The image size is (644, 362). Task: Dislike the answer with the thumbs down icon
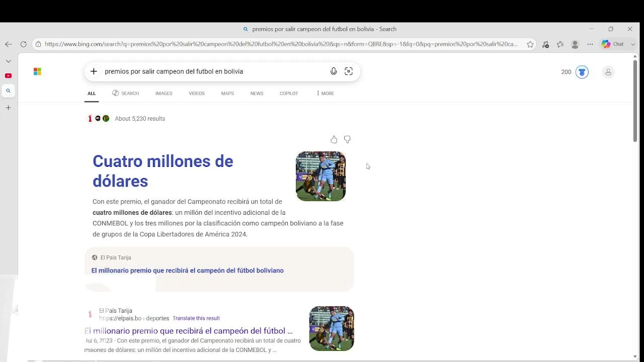[x=347, y=139]
